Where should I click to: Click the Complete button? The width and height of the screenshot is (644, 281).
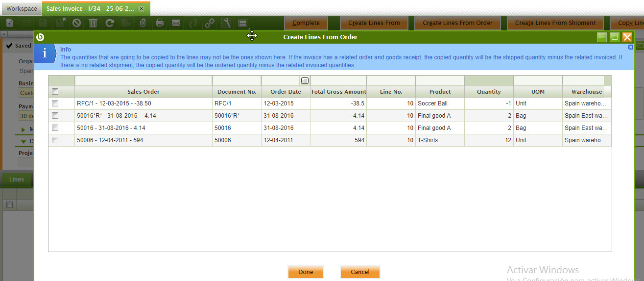[x=306, y=23]
